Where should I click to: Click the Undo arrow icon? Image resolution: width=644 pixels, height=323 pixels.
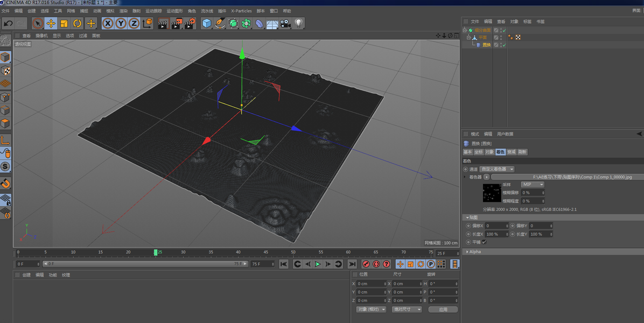point(8,23)
